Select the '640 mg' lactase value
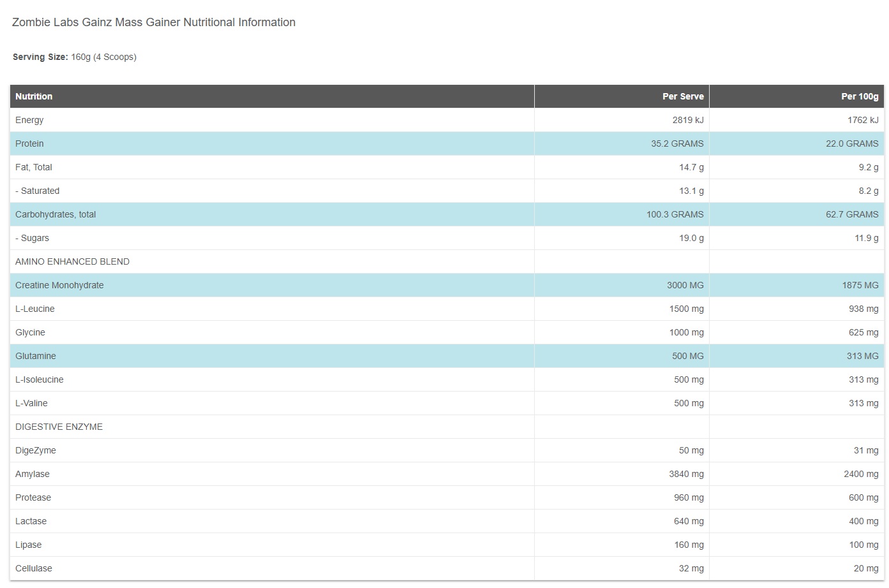Viewport: 889px width, 588px height. tap(689, 521)
